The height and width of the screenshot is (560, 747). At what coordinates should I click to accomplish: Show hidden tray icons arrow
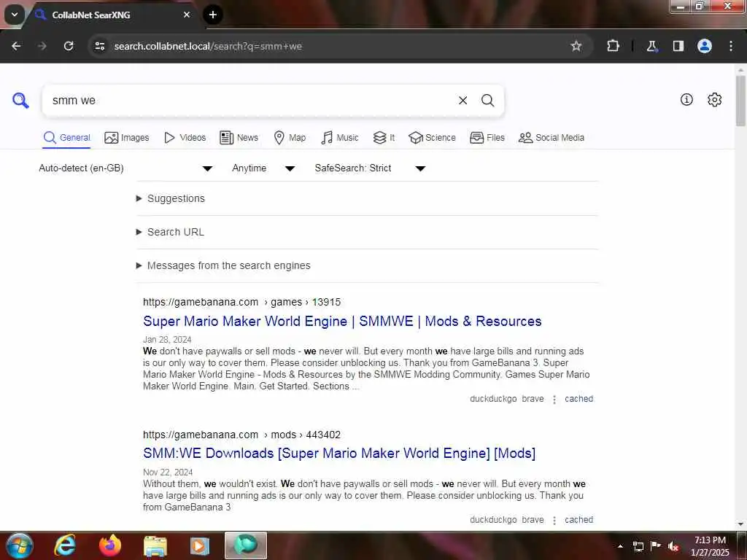(620, 546)
